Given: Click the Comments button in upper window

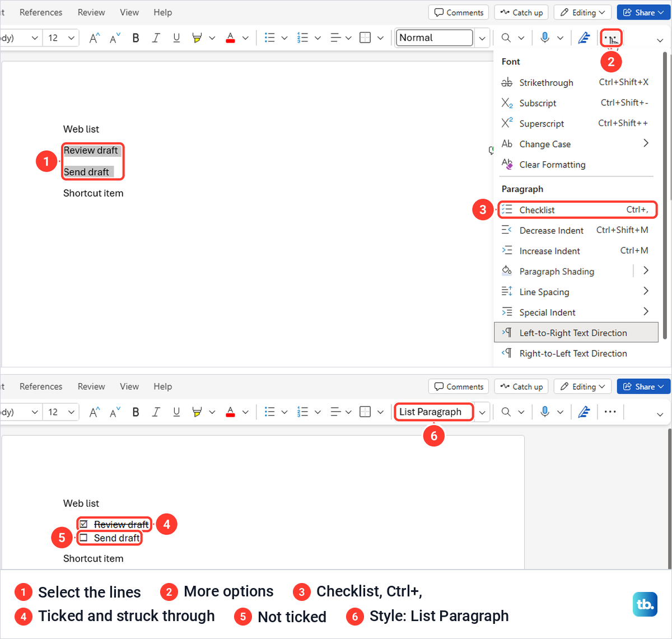Looking at the screenshot, I should 459,12.
